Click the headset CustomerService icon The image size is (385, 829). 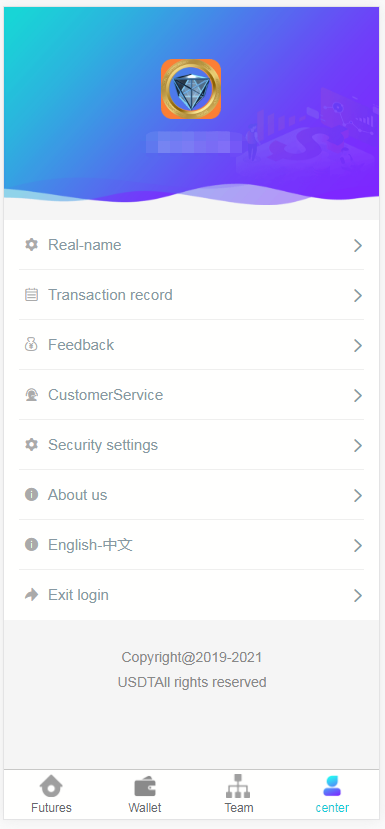(32, 394)
